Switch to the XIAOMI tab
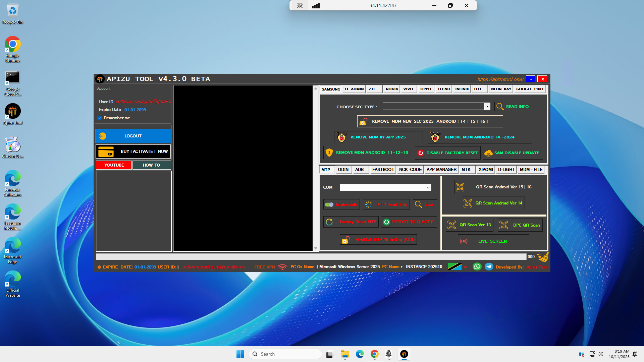644x362 pixels. (485, 170)
